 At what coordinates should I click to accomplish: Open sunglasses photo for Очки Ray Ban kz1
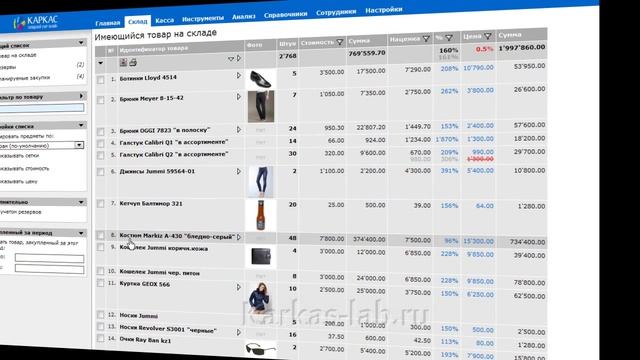click(x=261, y=349)
